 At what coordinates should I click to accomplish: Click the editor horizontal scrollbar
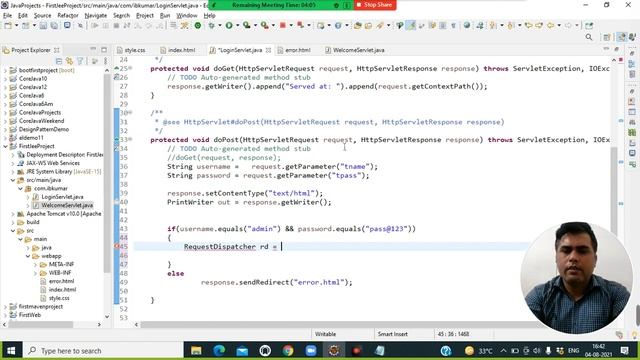coord(341,324)
